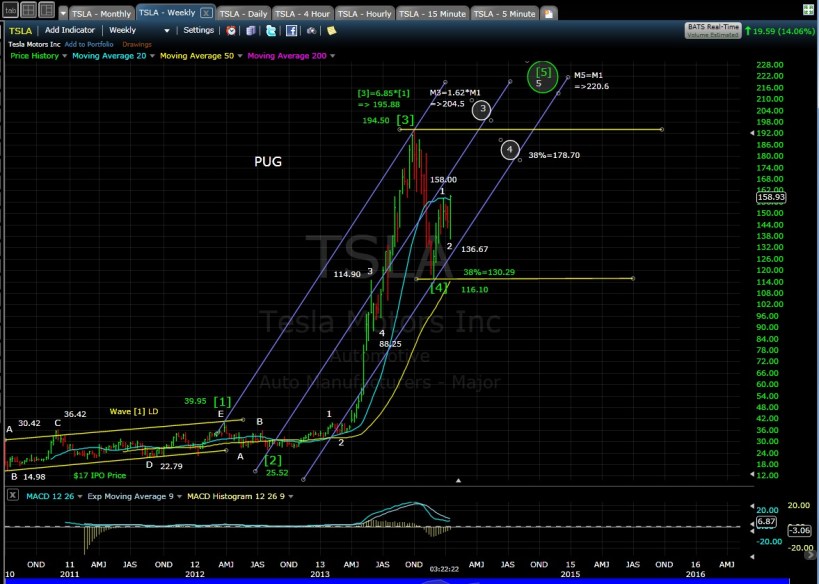Click the '25.52' wave [2] price label
Image resolution: width=819 pixels, height=584 pixels.
click(x=277, y=473)
